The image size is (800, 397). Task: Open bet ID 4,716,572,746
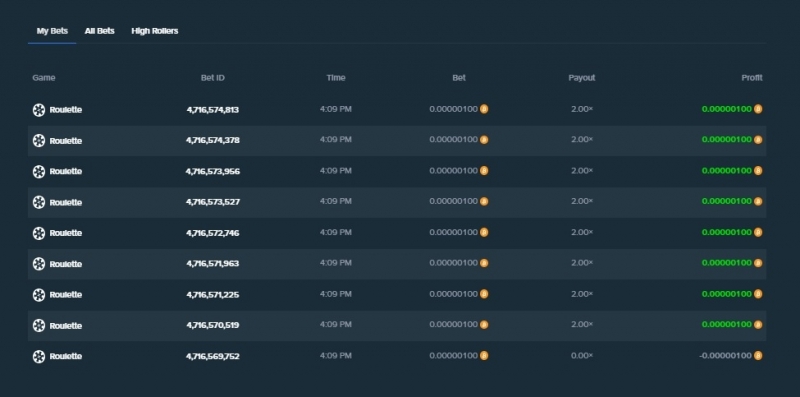pyautogui.click(x=213, y=233)
